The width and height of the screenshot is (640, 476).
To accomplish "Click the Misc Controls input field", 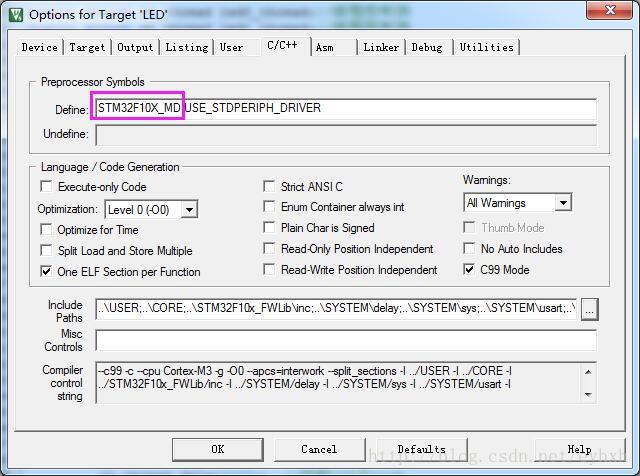I will (346, 340).
